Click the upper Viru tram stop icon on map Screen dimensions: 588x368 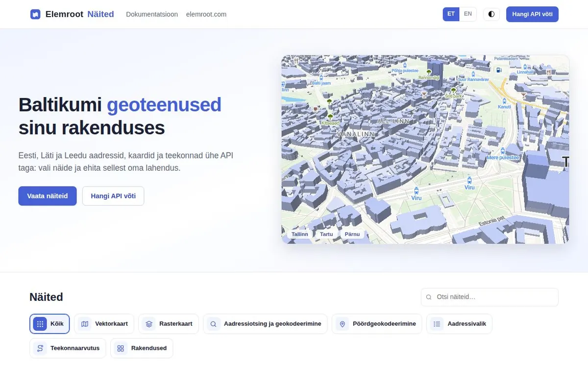coord(469,180)
